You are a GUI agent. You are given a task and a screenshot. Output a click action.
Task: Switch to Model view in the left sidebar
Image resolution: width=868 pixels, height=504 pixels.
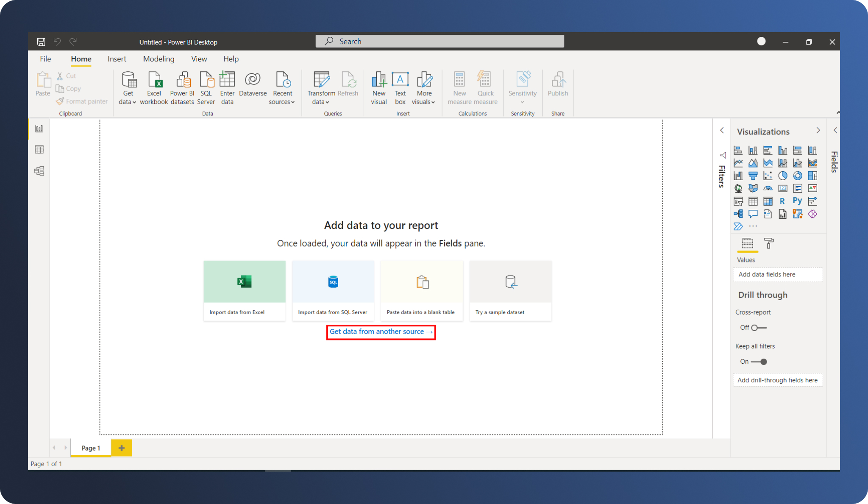(x=39, y=171)
